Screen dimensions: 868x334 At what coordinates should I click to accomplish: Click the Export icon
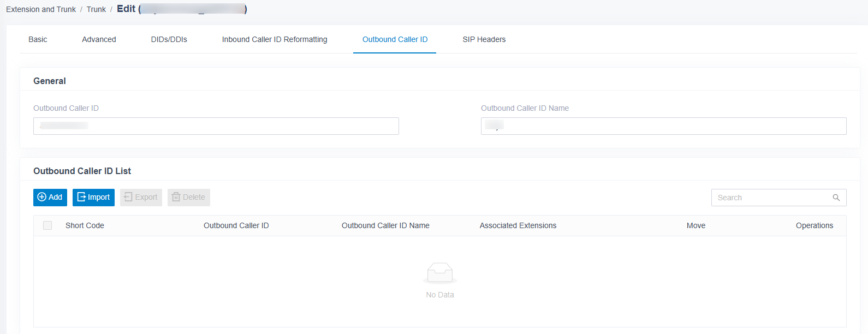[x=128, y=197]
